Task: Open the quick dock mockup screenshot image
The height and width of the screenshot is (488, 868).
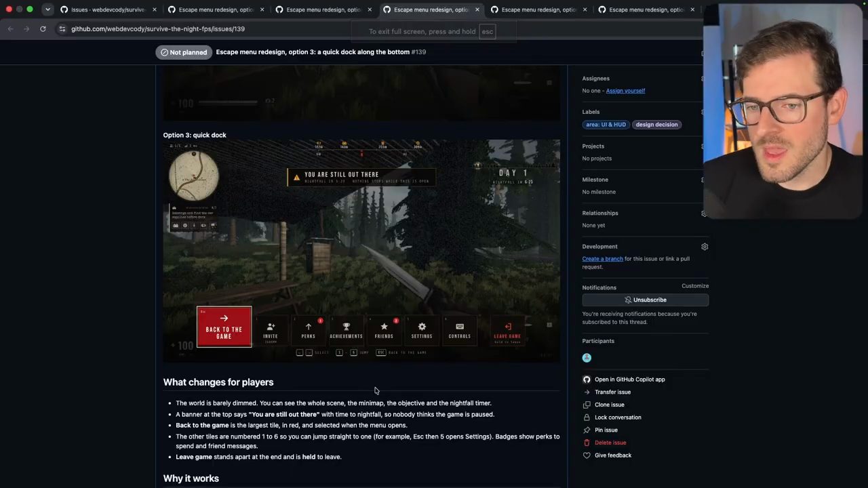Action: coord(361,251)
